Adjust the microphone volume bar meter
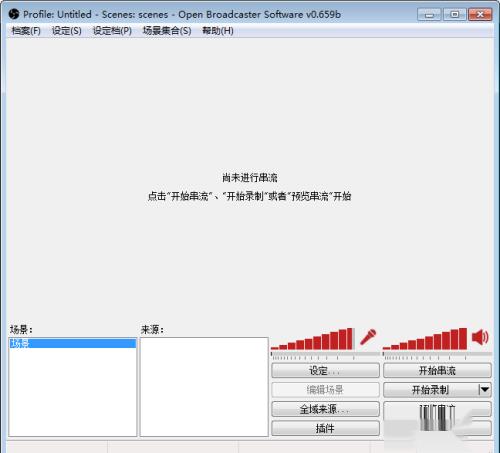Viewport: 500px width, 453px height. pyautogui.click(x=312, y=339)
